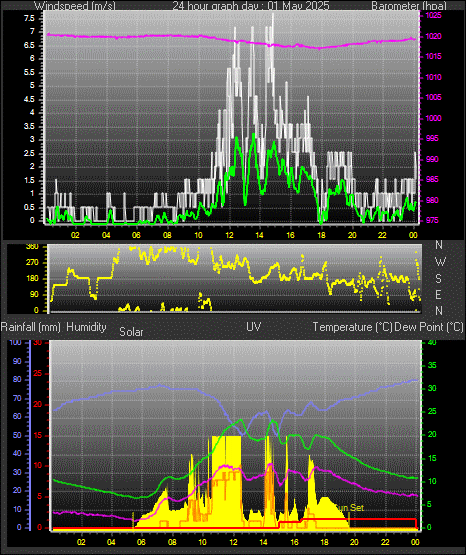Image resolution: width=466 pixels, height=555 pixels.
Task: Click the Barometer (hpa) axis title
Action: coord(409,6)
